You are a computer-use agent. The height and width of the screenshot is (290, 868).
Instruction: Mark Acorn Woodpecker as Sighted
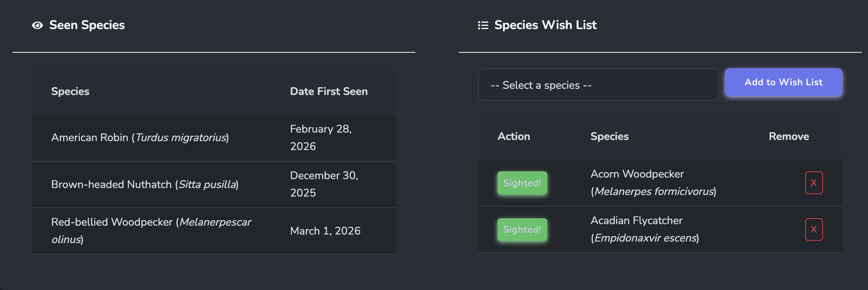click(x=522, y=183)
